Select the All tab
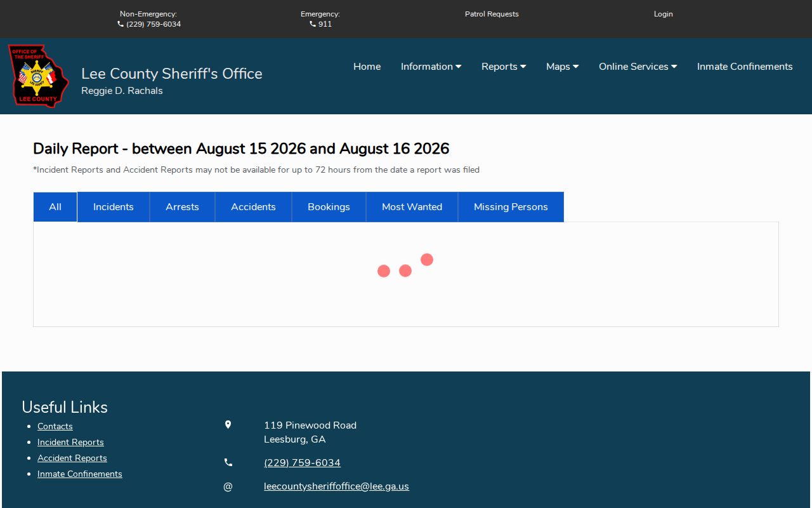Viewport: 812px width, 508px height. 55,207
